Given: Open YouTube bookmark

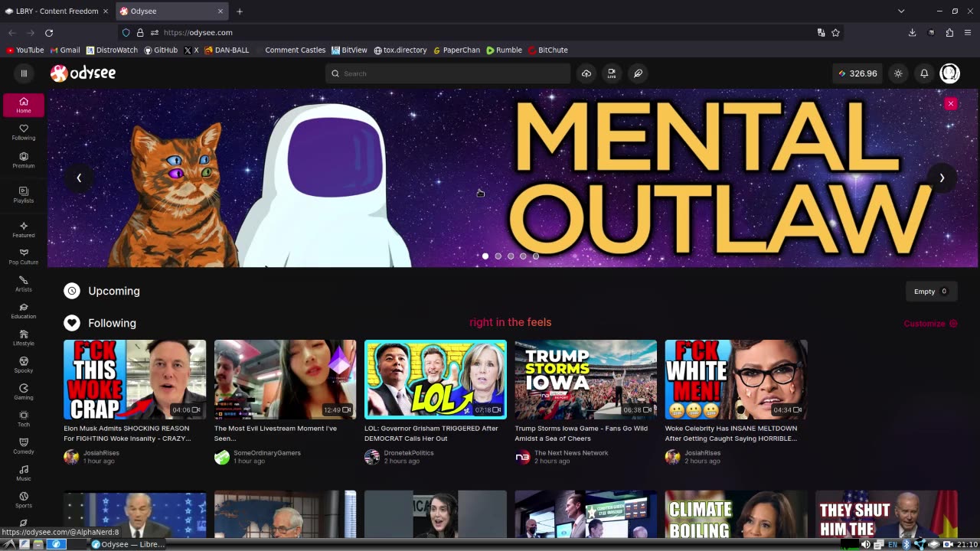Looking at the screenshot, I should pos(24,50).
